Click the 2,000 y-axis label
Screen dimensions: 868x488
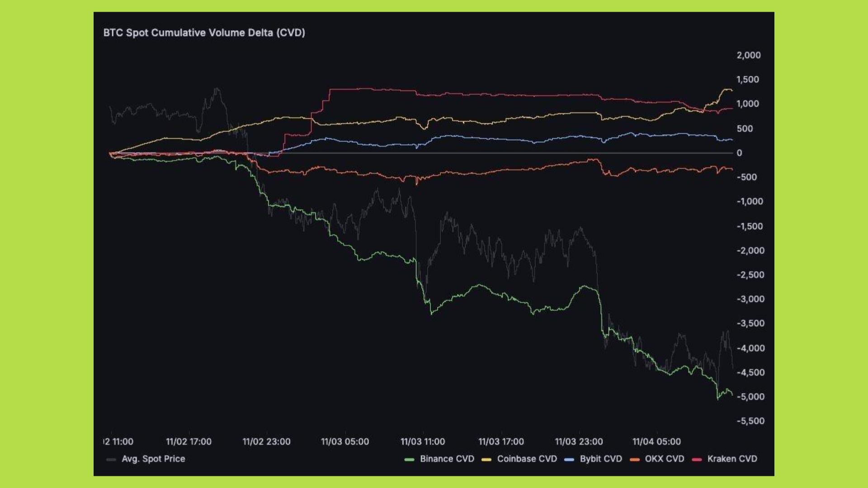pos(749,55)
